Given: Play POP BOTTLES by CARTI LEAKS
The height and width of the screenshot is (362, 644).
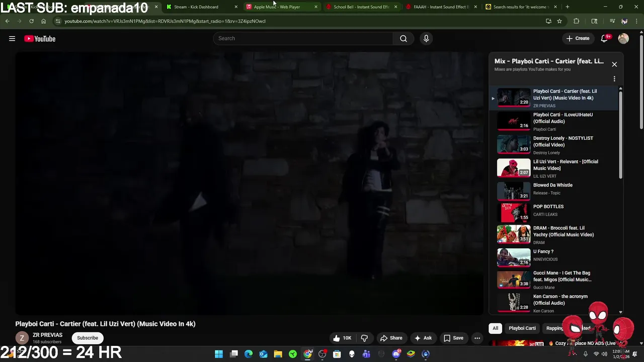Looking at the screenshot, I should (x=553, y=212).
